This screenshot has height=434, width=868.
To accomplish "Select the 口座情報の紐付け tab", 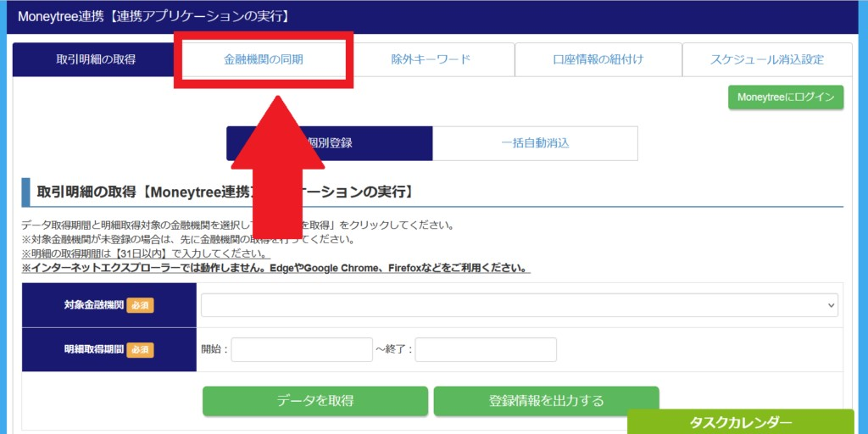I will coord(598,60).
